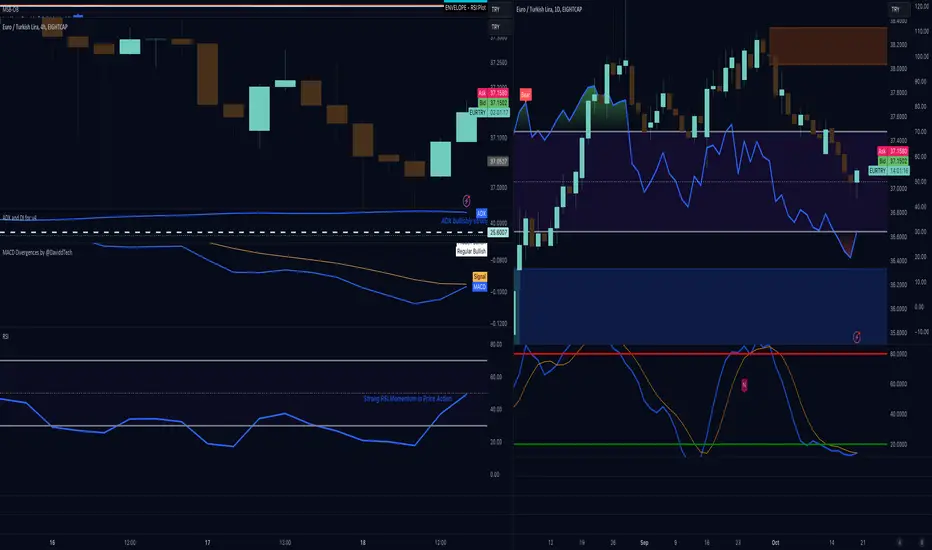The width and height of the screenshot is (932, 550).
Task: Click the ENVELOPE - RSI Plot indicator title
Action: point(465,8)
